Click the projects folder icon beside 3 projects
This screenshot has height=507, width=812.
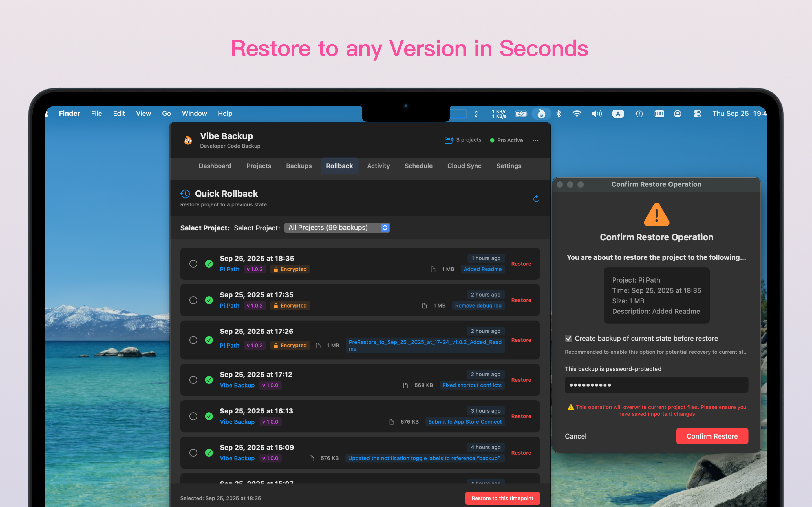(x=449, y=140)
